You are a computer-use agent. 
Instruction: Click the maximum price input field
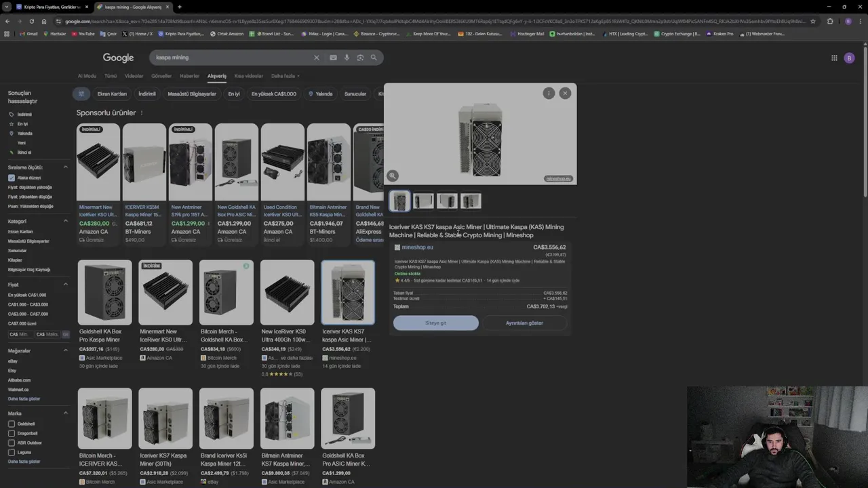coord(47,334)
